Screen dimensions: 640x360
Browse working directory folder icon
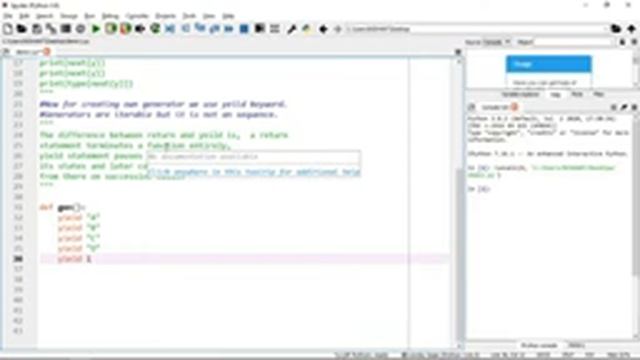[x=616, y=29]
